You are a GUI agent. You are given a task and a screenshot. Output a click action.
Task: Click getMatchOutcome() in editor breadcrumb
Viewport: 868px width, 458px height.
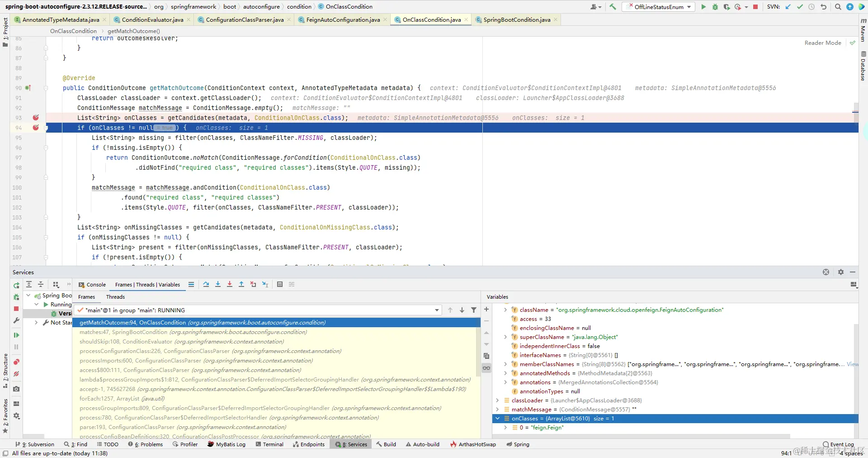click(134, 31)
